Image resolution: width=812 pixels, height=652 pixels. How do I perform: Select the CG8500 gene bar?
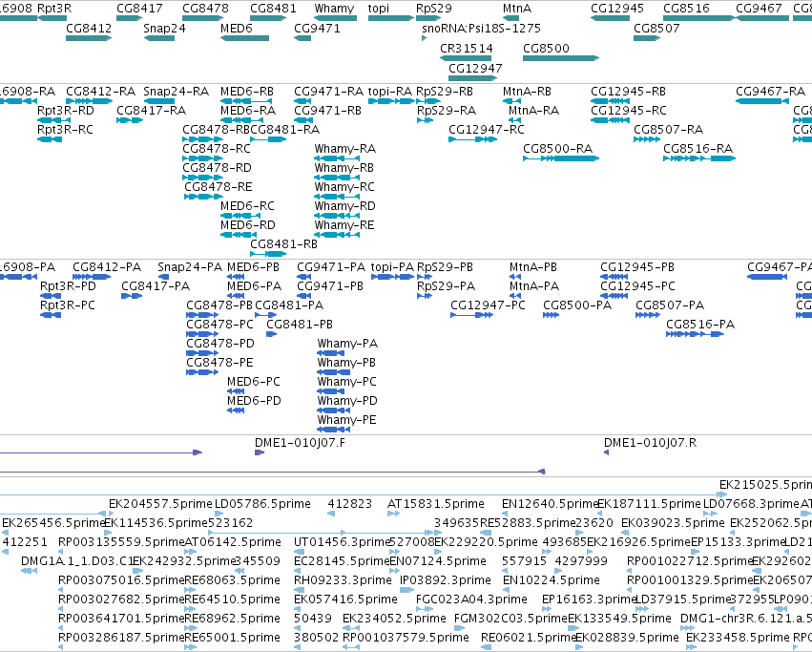tap(561, 58)
